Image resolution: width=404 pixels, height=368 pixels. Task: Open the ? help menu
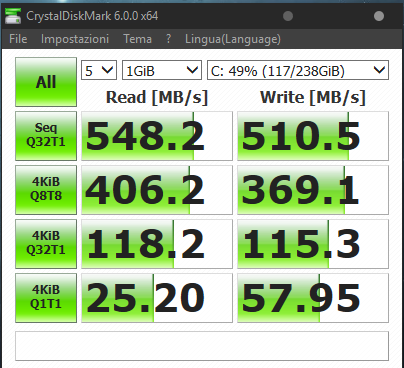[168, 39]
